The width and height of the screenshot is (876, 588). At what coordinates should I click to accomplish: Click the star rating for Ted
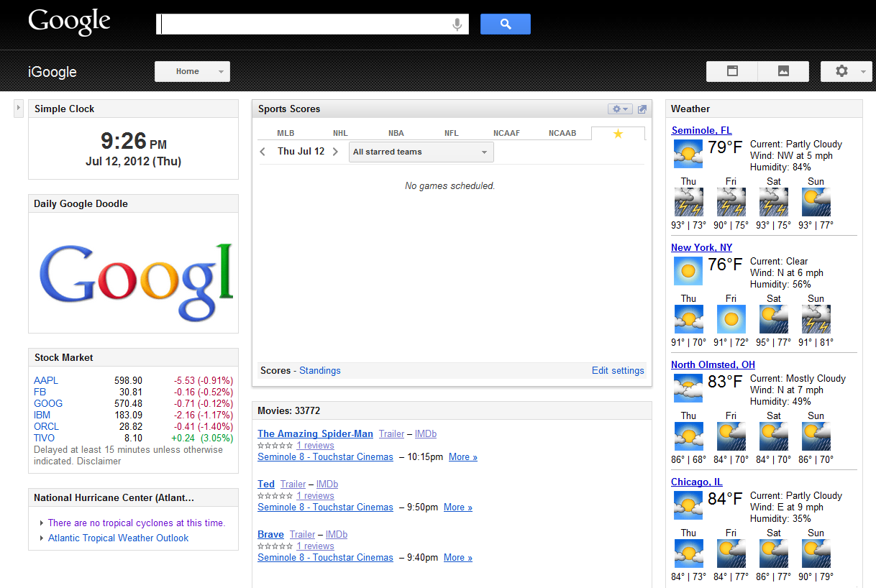point(275,496)
